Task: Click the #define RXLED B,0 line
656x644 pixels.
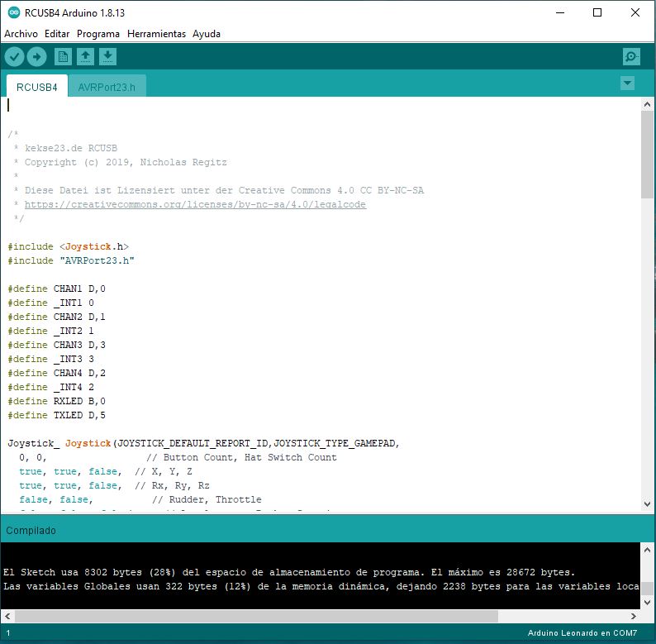Action: click(x=56, y=401)
